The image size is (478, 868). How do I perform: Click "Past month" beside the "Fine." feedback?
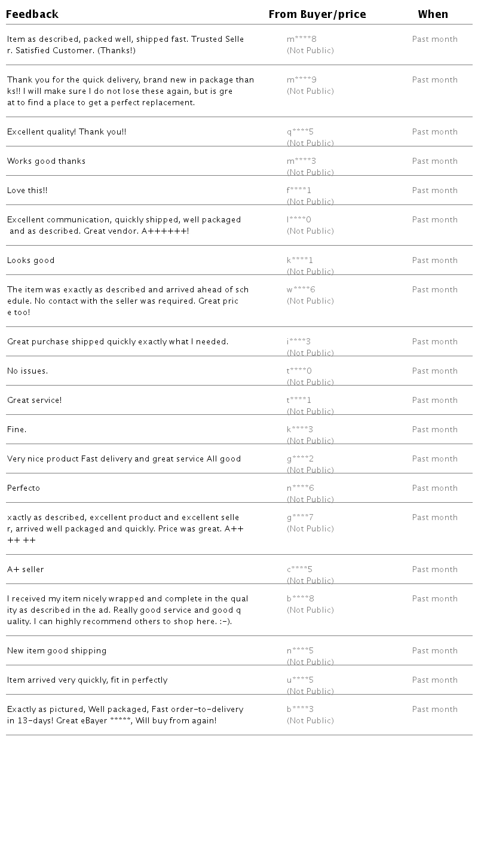coord(434,430)
